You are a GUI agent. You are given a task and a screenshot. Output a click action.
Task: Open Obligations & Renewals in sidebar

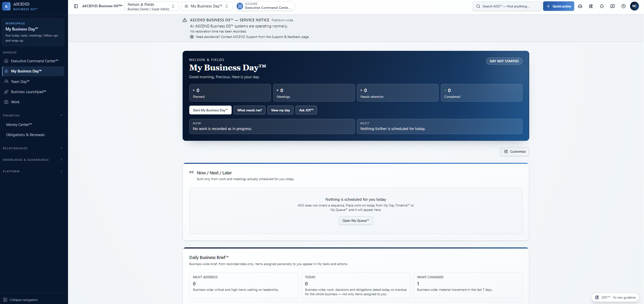click(x=33, y=135)
